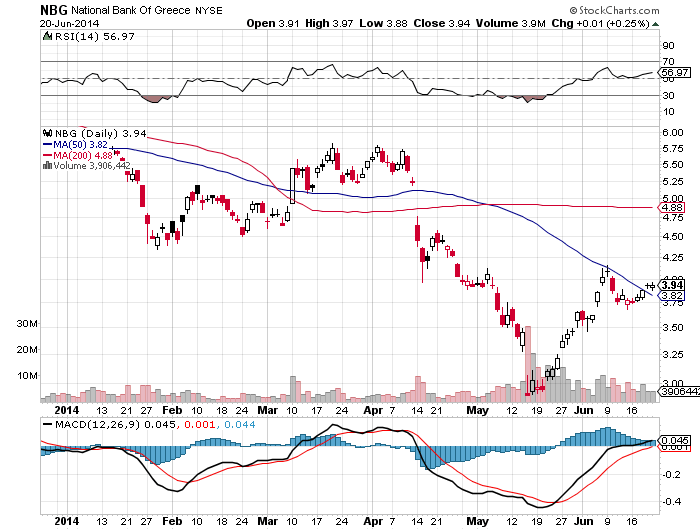Select the NBG ticker symbol in the title
The width and height of the screenshot is (700, 530).
coord(54,10)
